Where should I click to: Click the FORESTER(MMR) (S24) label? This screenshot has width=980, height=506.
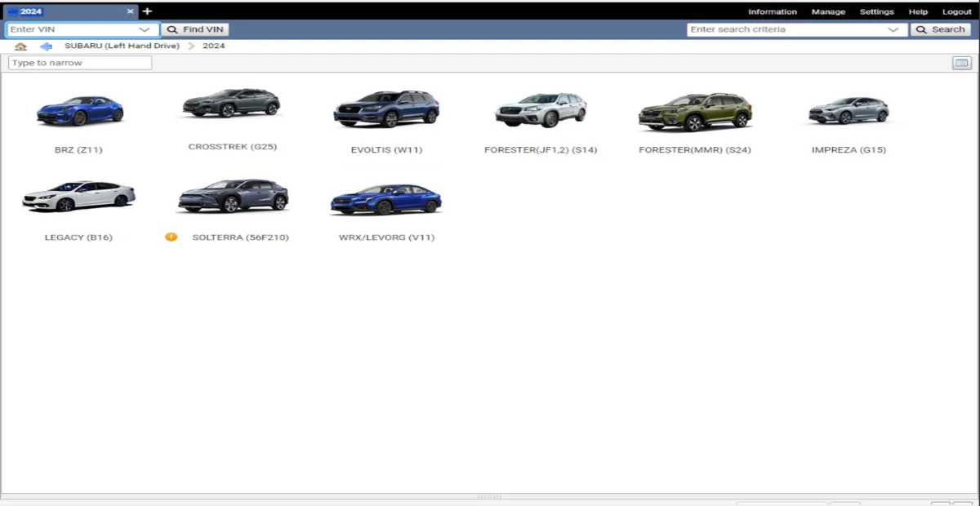coord(695,150)
